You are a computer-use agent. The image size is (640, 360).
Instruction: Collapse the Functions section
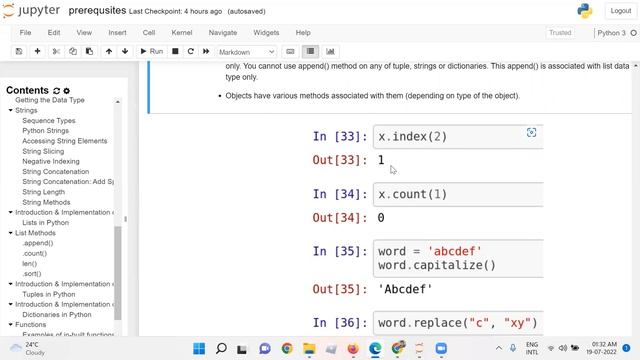tap(11, 324)
